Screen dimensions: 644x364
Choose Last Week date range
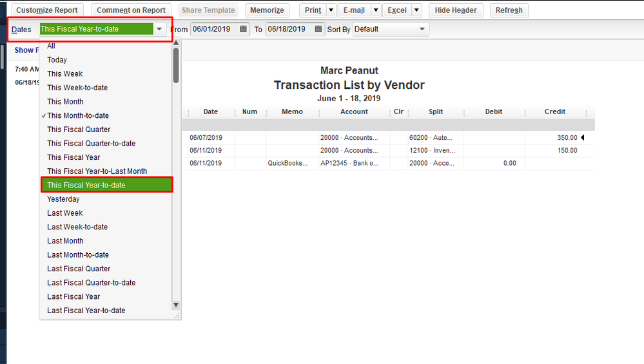[106, 213]
